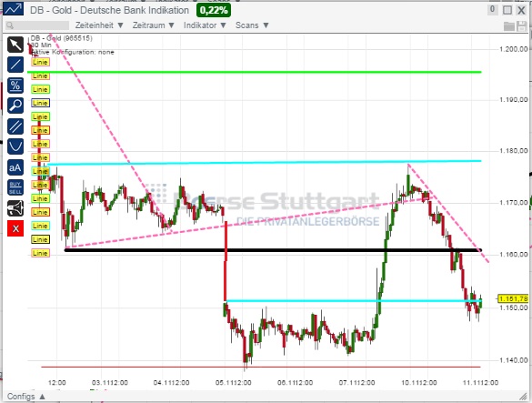The width and height of the screenshot is (532, 403).
Task: Open the Zeiteinheit dropdown menu
Action: [99, 25]
